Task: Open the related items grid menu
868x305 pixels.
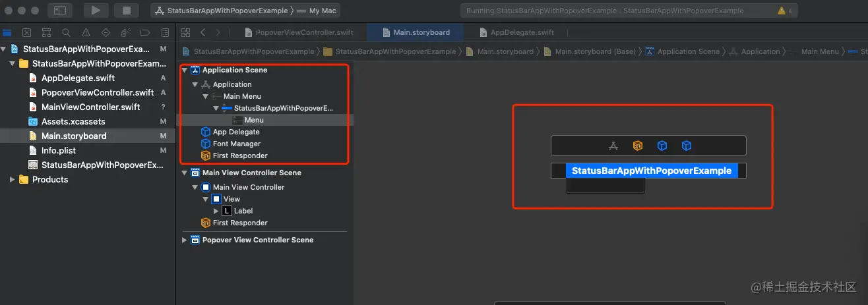Action: click(x=186, y=32)
